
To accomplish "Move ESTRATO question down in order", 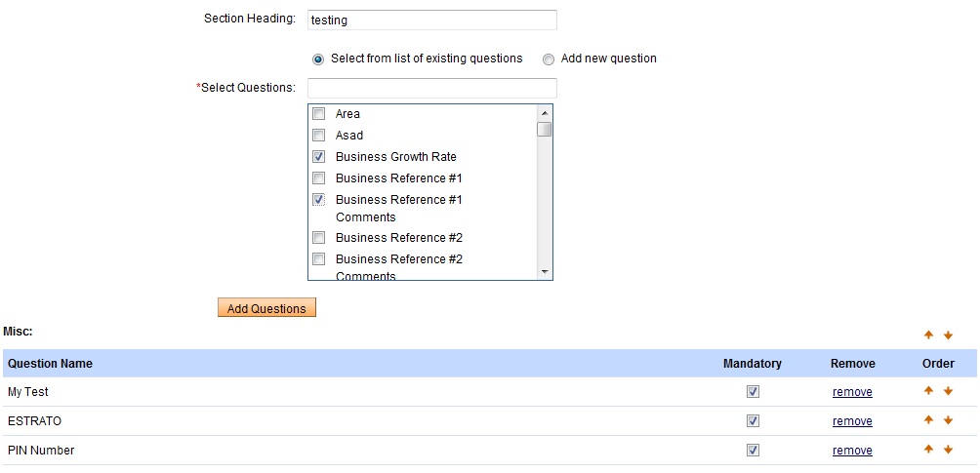I will tap(948, 420).
